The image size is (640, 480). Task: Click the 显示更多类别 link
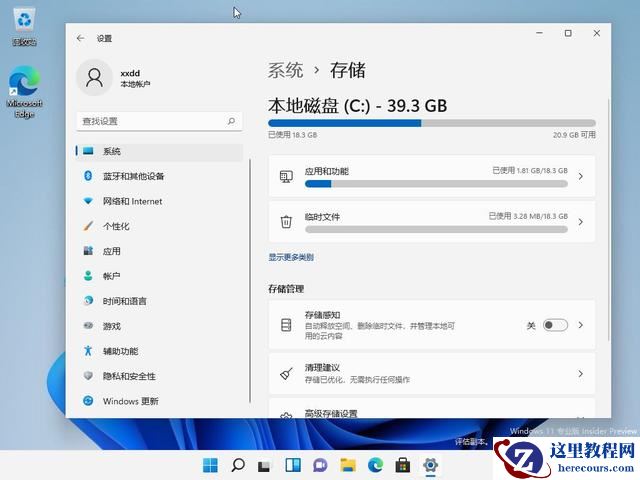coord(291,257)
